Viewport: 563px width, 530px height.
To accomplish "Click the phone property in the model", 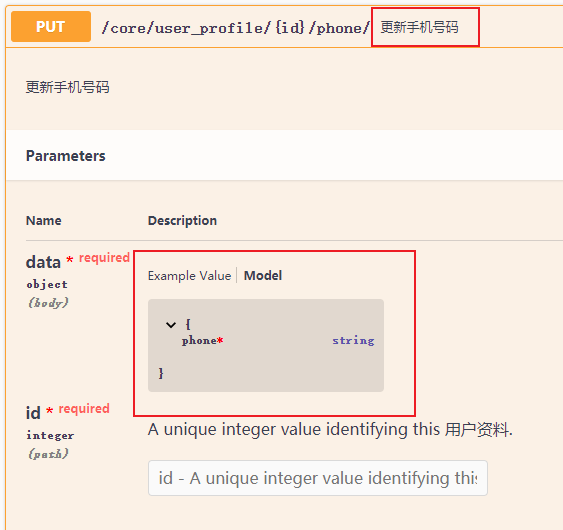I will coord(199,341).
